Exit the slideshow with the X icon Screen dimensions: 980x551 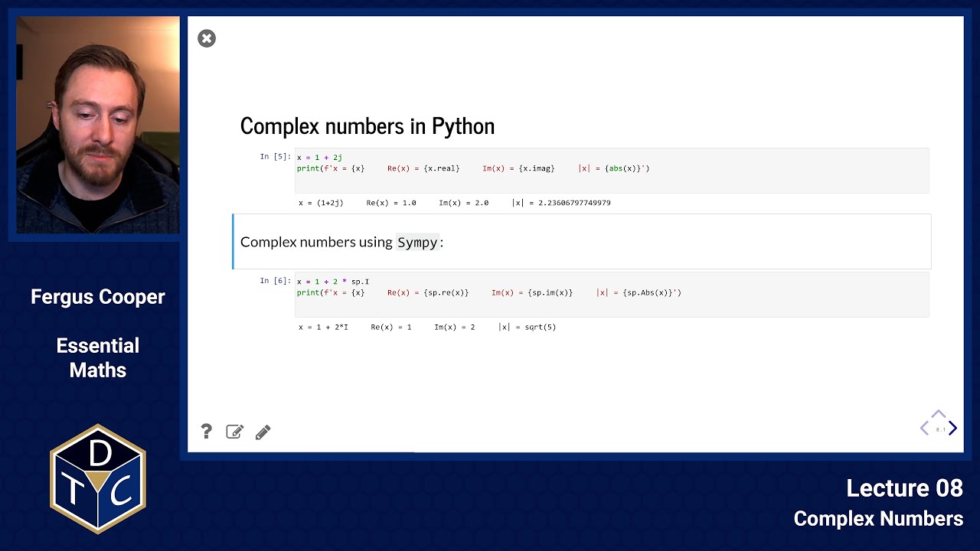[x=207, y=38]
